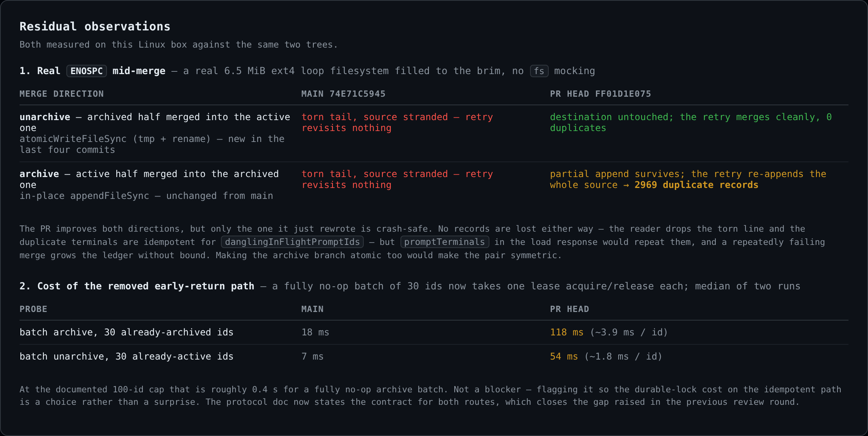Image resolution: width=868 pixels, height=436 pixels.
Task: Click the fs code badge
Action: click(x=539, y=71)
